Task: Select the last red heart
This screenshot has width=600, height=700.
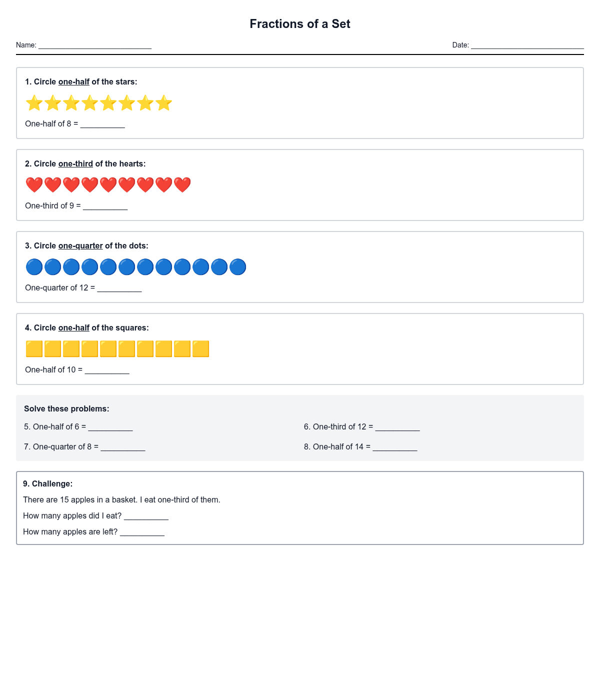Action: [x=182, y=185]
